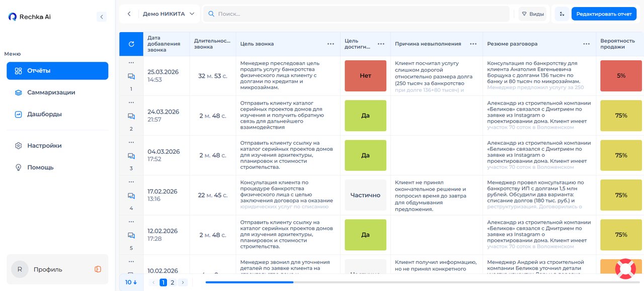Open options for Резюме разговора column
The height and width of the screenshot is (291, 644).
[x=586, y=44]
